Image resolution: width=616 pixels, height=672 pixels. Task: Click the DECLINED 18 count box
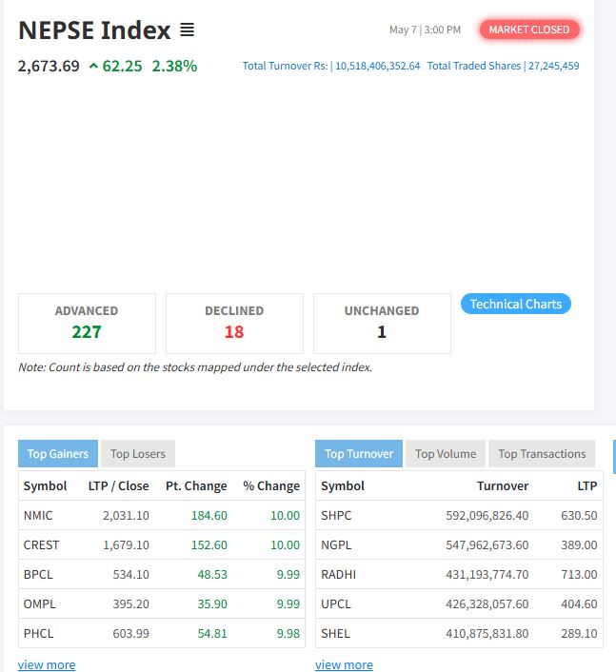234,324
